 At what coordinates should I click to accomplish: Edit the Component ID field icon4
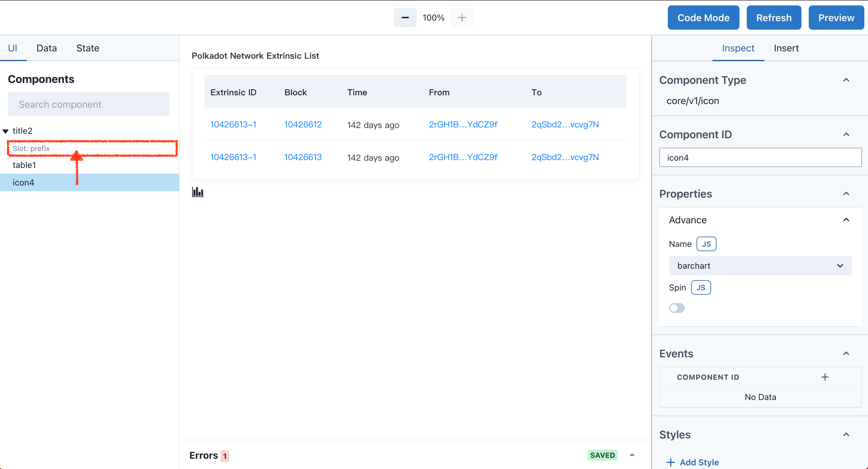[760, 157]
